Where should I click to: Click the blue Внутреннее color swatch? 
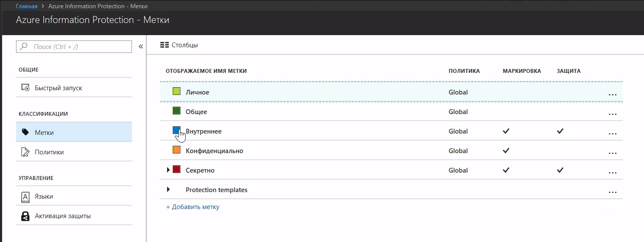point(176,130)
